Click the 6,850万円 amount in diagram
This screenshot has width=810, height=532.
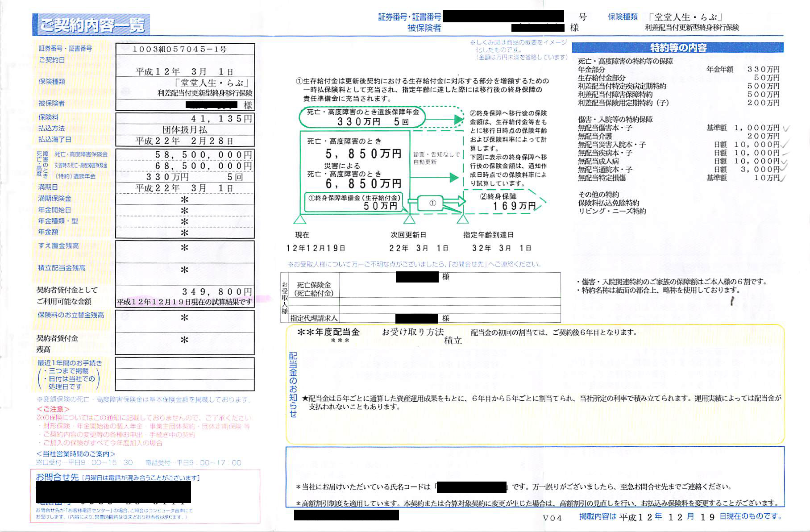click(363, 183)
